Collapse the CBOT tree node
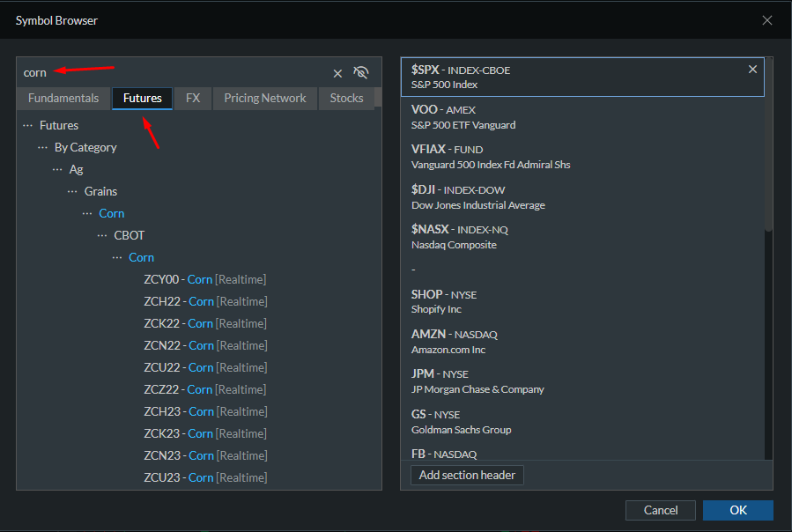Screen dimensions: 792x532 (x=102, y=235)
